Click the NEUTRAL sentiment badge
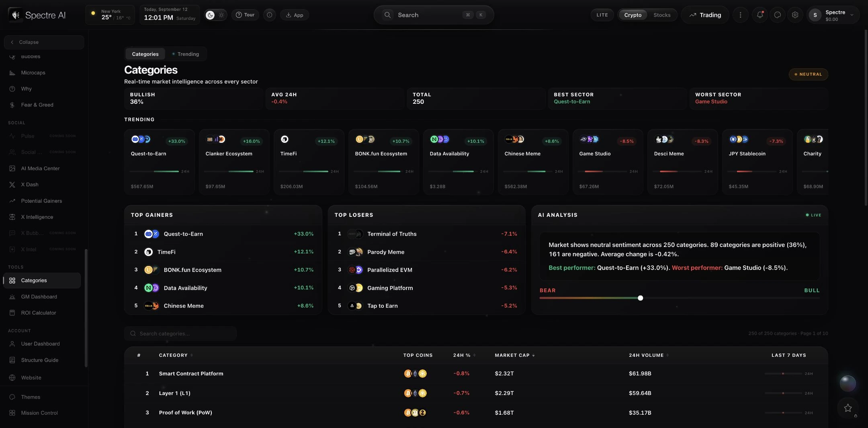868x428 pixels. coord(808,74)
